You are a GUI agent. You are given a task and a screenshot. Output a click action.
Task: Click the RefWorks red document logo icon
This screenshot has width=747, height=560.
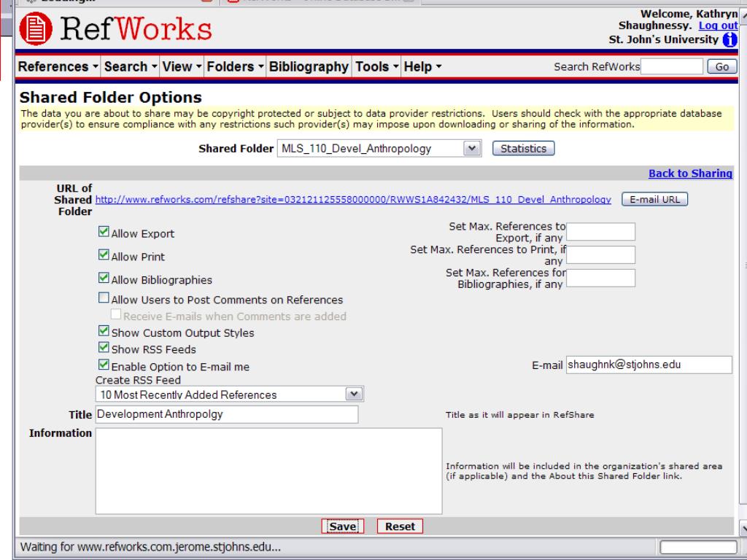pyautogui.click(x=36, y=28)
